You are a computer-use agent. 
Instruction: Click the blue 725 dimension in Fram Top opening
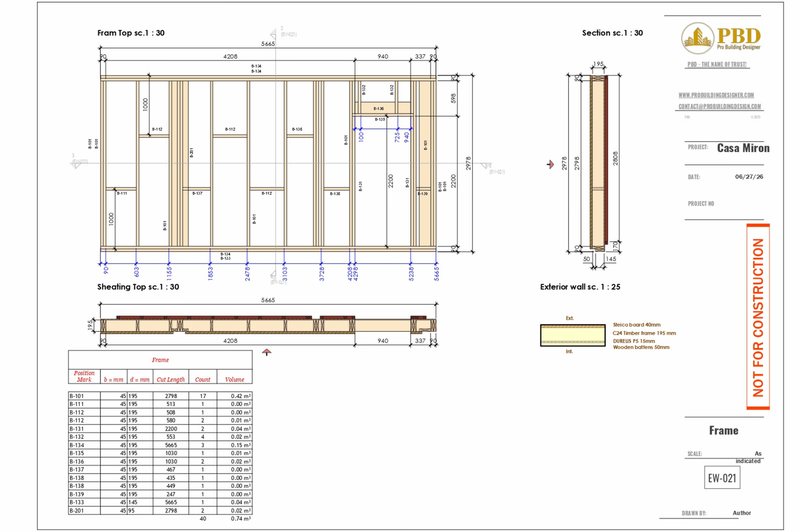398,137
